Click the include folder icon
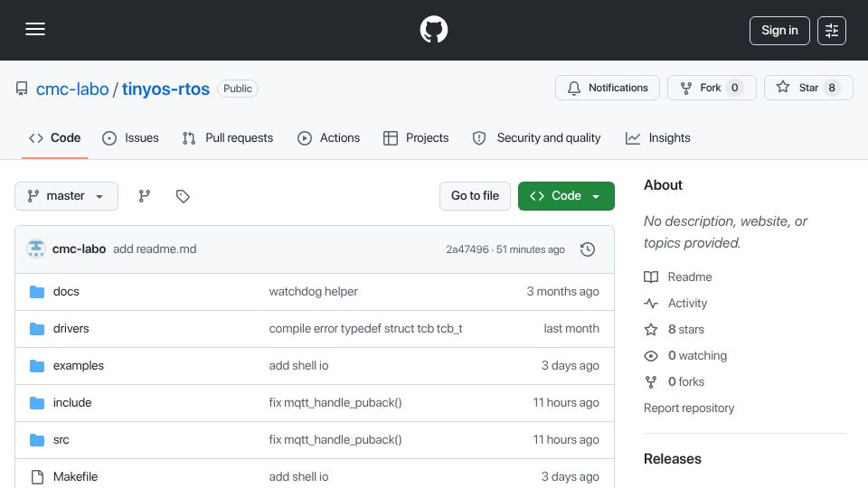The height and width of the screenshot is (488, 868). point(37,403)
